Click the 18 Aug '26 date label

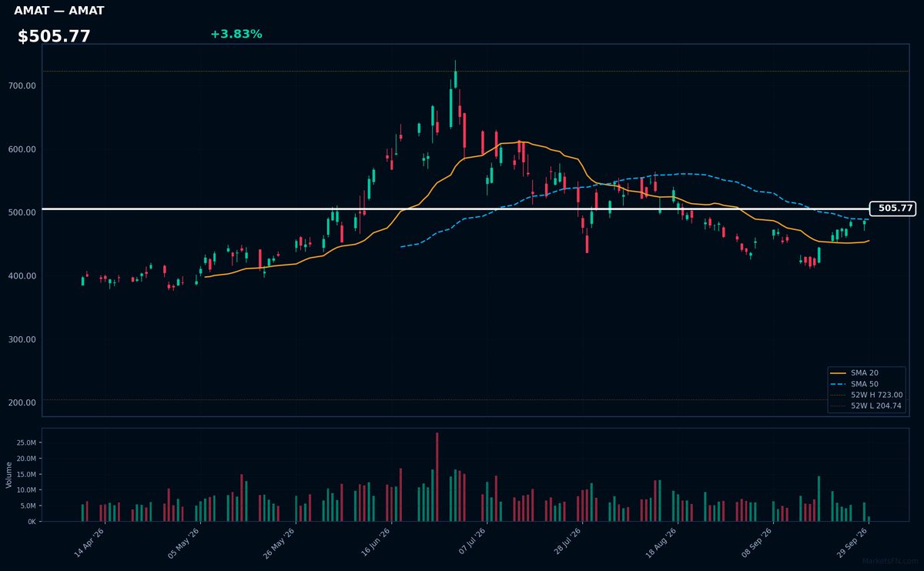click(x=662, y=543)
